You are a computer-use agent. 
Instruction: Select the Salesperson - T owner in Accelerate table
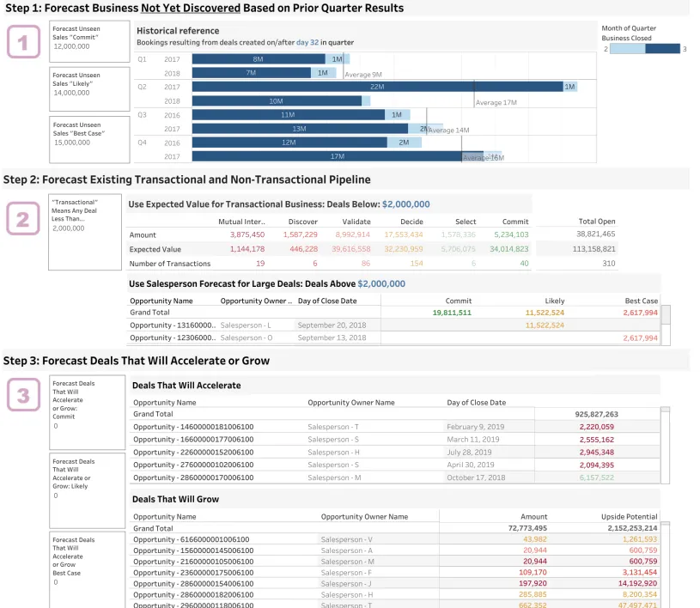(x=333, y=427)
